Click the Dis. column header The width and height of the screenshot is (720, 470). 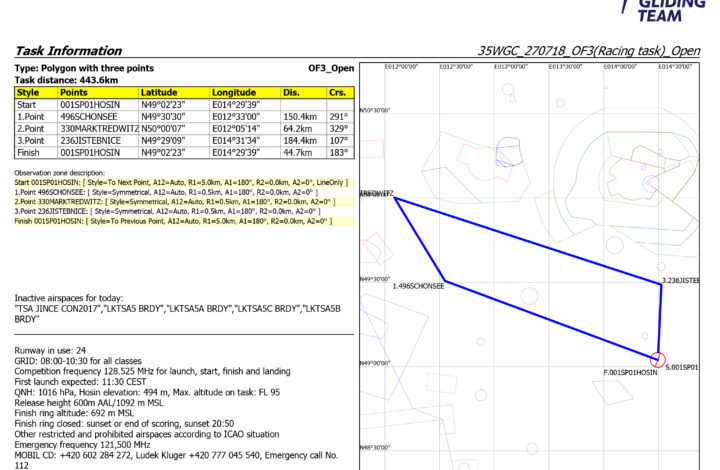pos(291,92)
